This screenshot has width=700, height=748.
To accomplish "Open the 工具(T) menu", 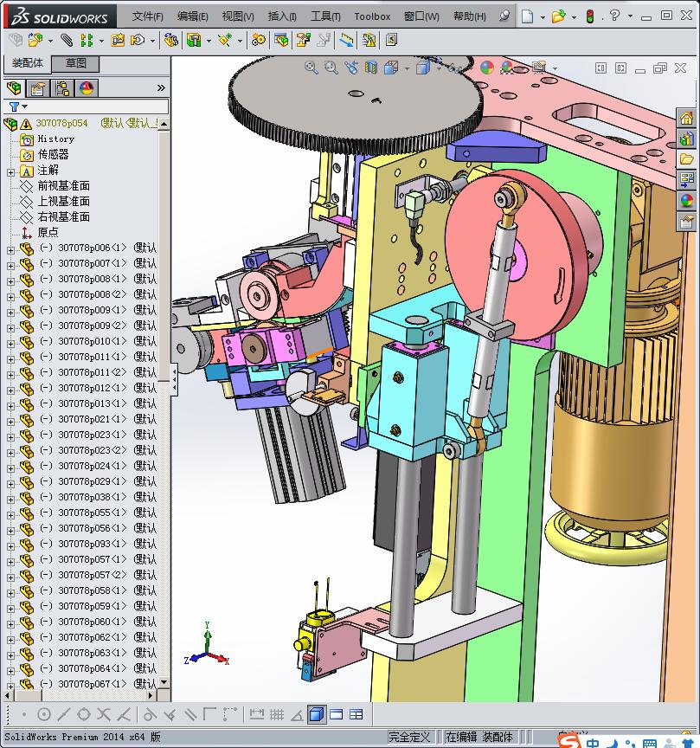I will click(x=325, y=16).
